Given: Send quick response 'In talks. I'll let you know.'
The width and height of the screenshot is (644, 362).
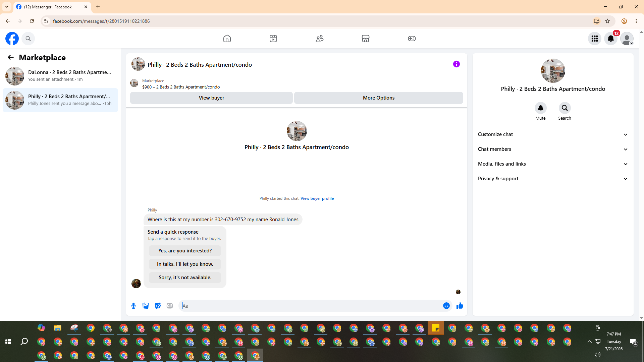Looking at the screenshot, I should click(x=185, y=264).
